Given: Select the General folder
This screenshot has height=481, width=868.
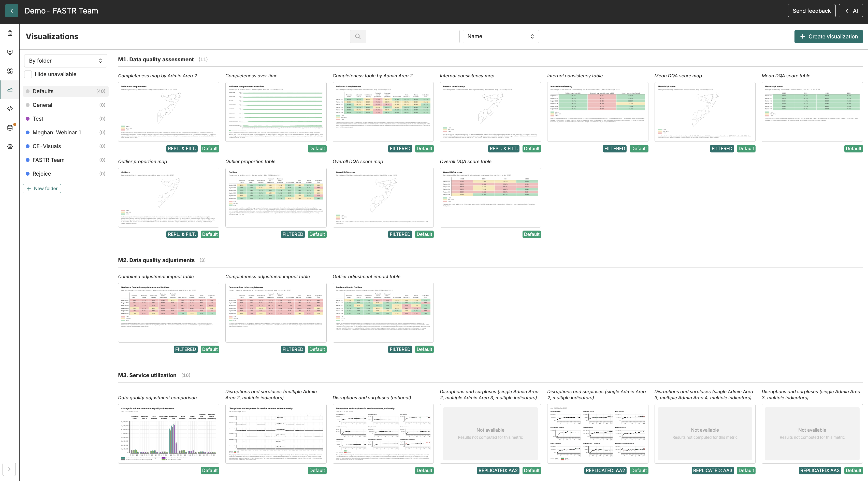Looking at the screenshot, I should [66, 105].
